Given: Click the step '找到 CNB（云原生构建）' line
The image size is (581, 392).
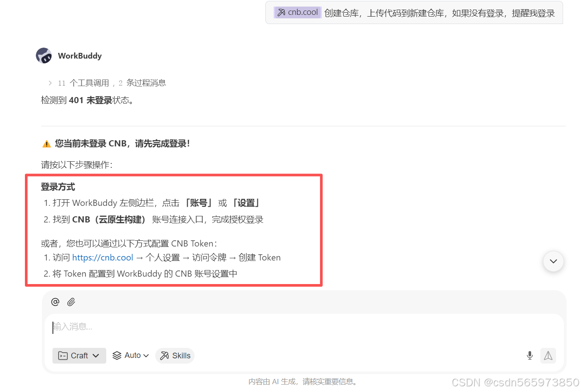Looking at the screenshot, I should (x=153, y=219).
